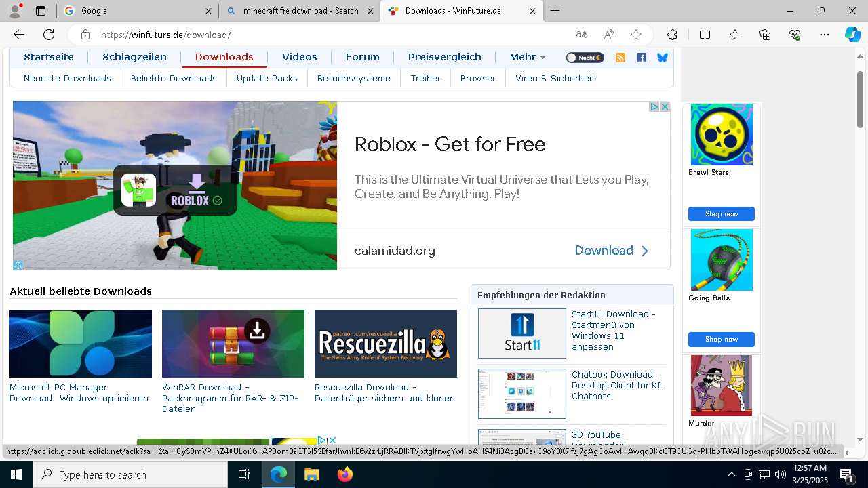Close the minecraft search tab
The image size is (868, 488).
370,11
